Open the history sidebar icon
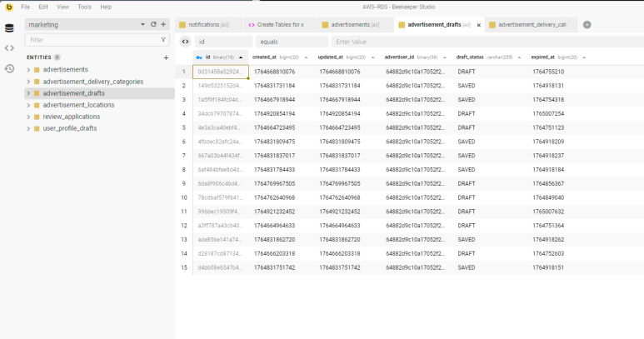The image size is (644, 339). coord(9,68)
